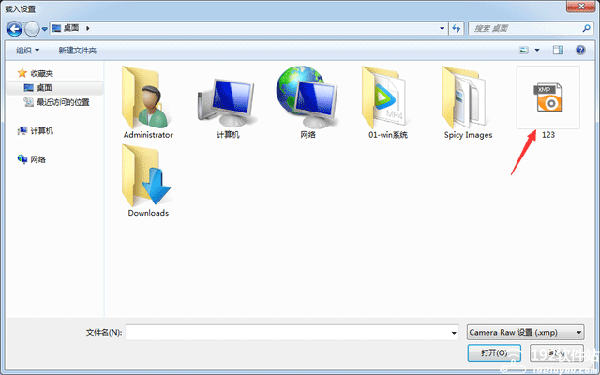Select the 网络 globe icon in file list
The width and height of the screenshot is (600, 375).
(308, 103)
